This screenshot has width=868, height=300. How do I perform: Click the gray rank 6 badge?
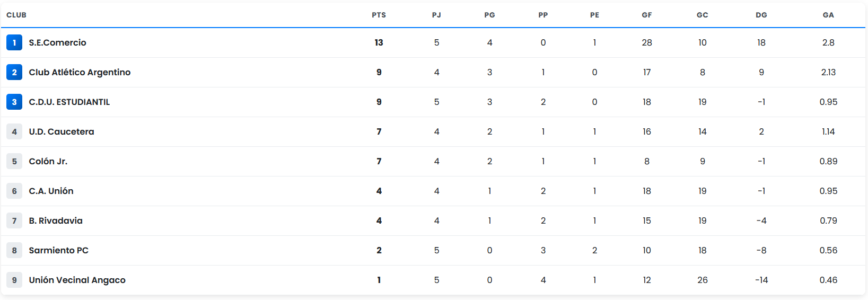pyautogui.click(x=14, y=191)
